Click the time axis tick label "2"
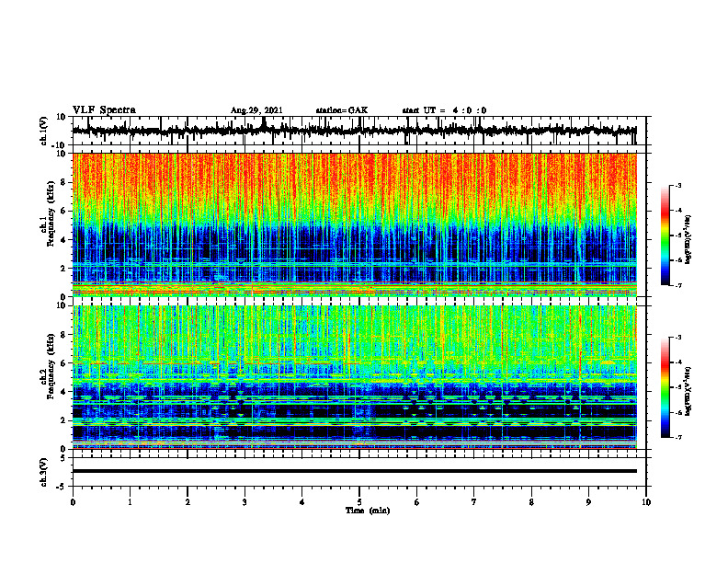The width and height of the screenshot is (728, 563). coord(188,502)
